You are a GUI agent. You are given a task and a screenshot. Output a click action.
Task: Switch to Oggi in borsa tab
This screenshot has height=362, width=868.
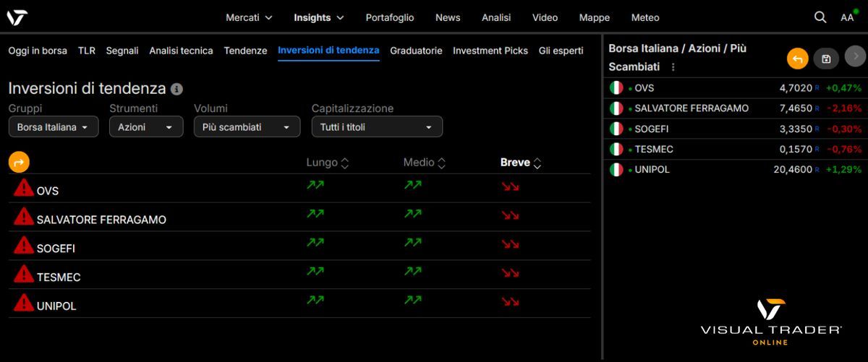click(x=38, y=51)
